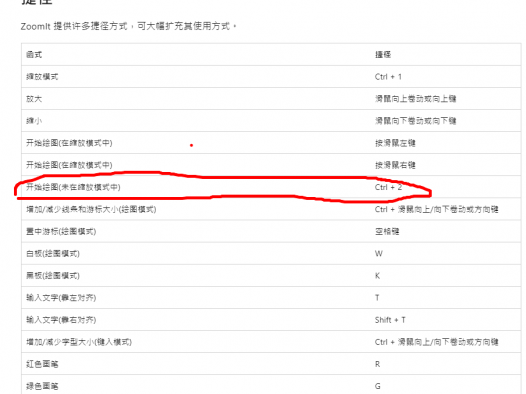Select the 'Ctrl + 1' shortcut cell
The width and height of the screenshot is (526, 394).
pyautogui.click(x=388, y=76)
